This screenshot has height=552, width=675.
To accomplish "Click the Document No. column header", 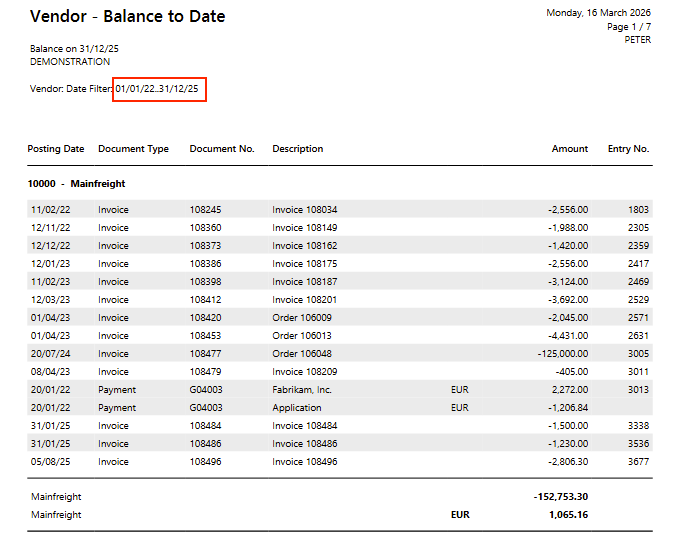I will click(222, 149).
